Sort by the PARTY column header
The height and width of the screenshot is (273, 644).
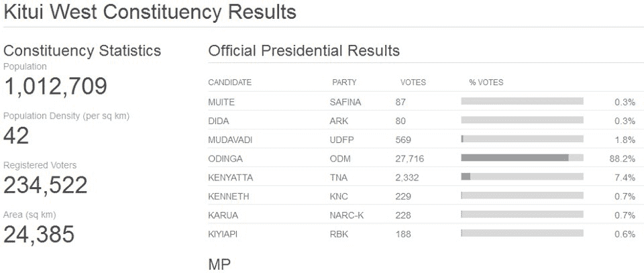point(344,83)
